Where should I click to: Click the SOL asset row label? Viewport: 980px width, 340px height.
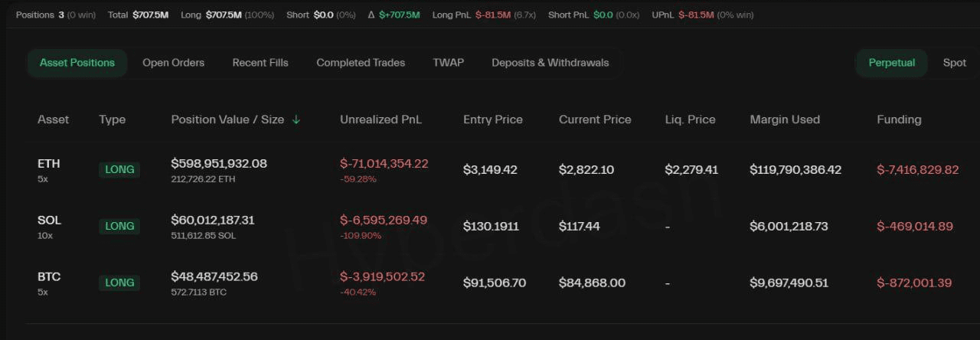(49, 221)
